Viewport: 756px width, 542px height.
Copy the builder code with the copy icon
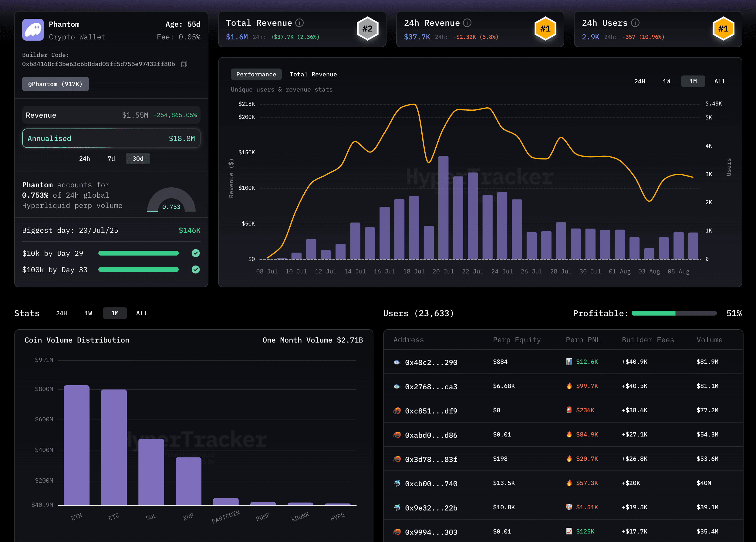[x=184, y=64]
